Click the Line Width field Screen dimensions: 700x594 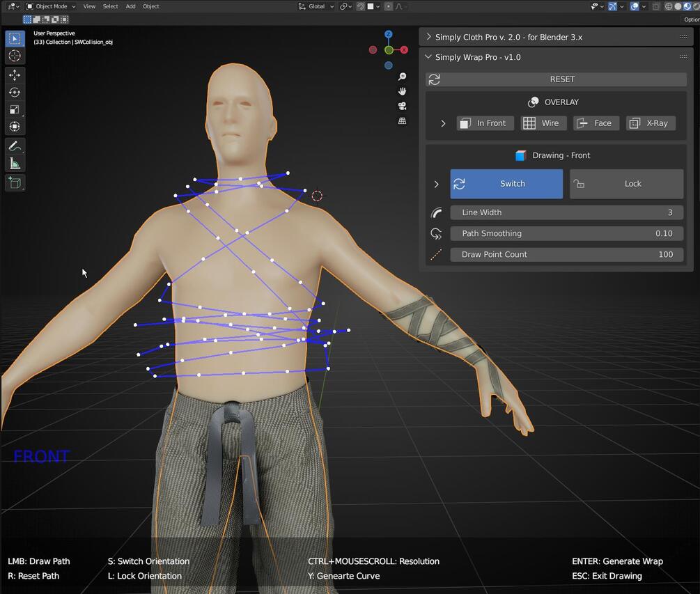tap(566, 213)
